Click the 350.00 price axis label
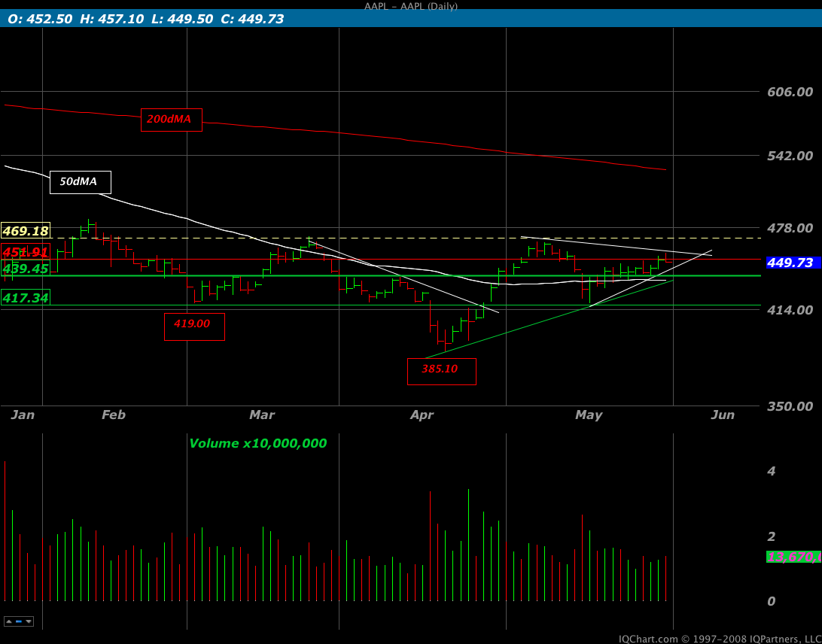This screenshot has width=822, height=644. 790,406
